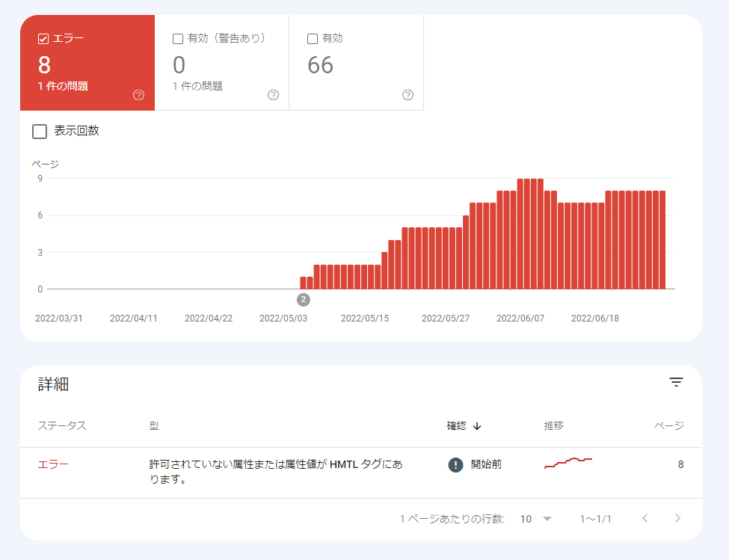Click help icon in the エラー card
This screenshot has width=729, height=560.
coord(138,95)
